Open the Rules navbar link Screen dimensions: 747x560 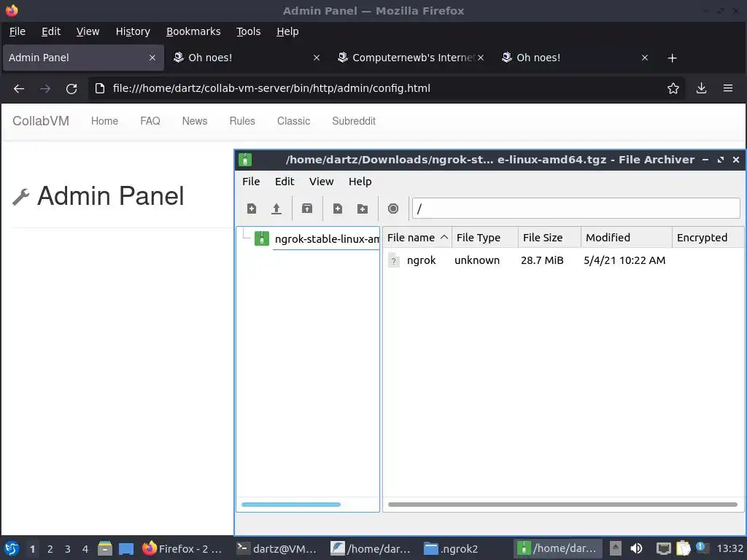242,121
